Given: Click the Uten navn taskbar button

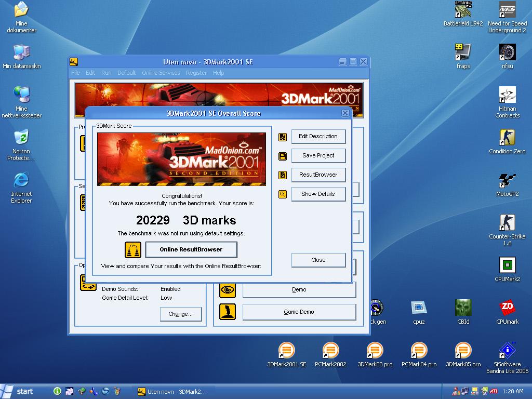Looking at the screenshot, I should pyautogui.click(x=174, y=392).
